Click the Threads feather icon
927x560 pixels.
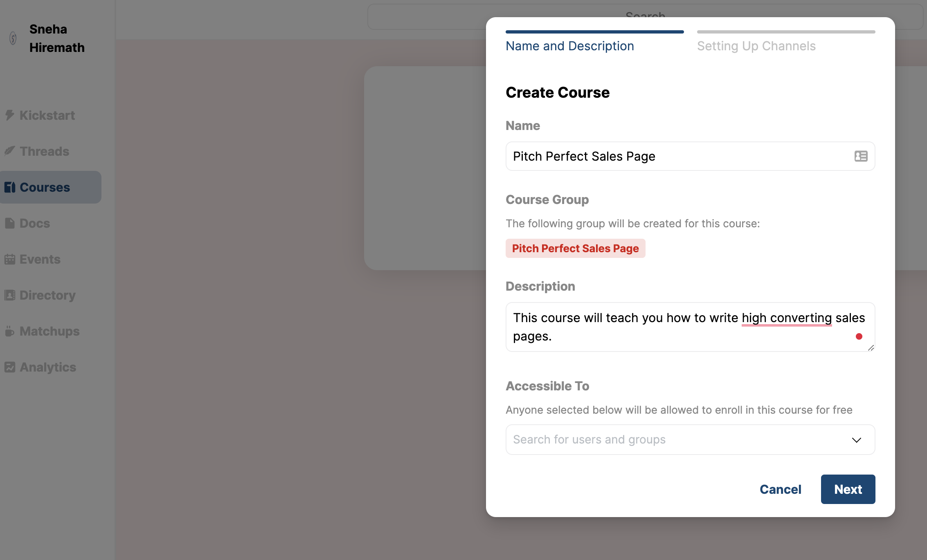coord(10,151)
